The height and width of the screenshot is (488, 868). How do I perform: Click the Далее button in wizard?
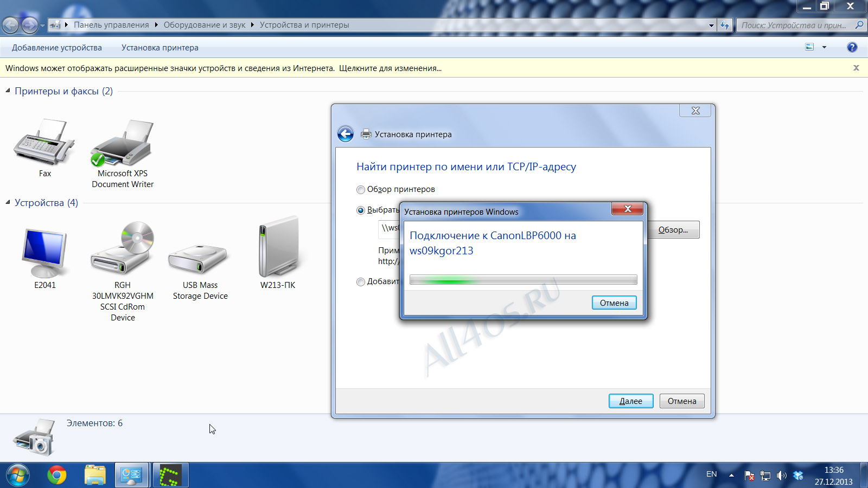631,401
